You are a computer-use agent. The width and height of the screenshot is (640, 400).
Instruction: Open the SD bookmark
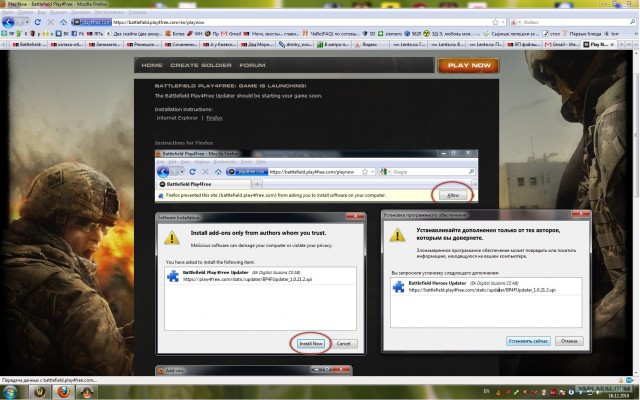pyautogui.click(x=369, y=33)
